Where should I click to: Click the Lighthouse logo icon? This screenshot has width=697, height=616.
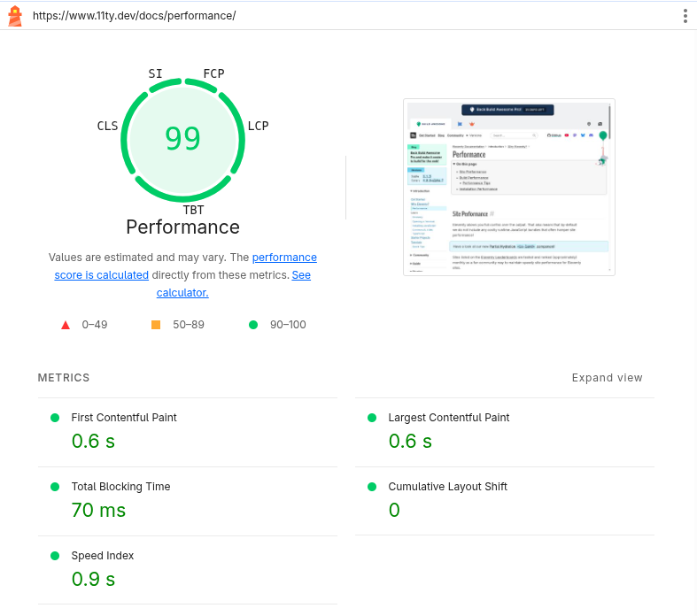coord(15,16)
